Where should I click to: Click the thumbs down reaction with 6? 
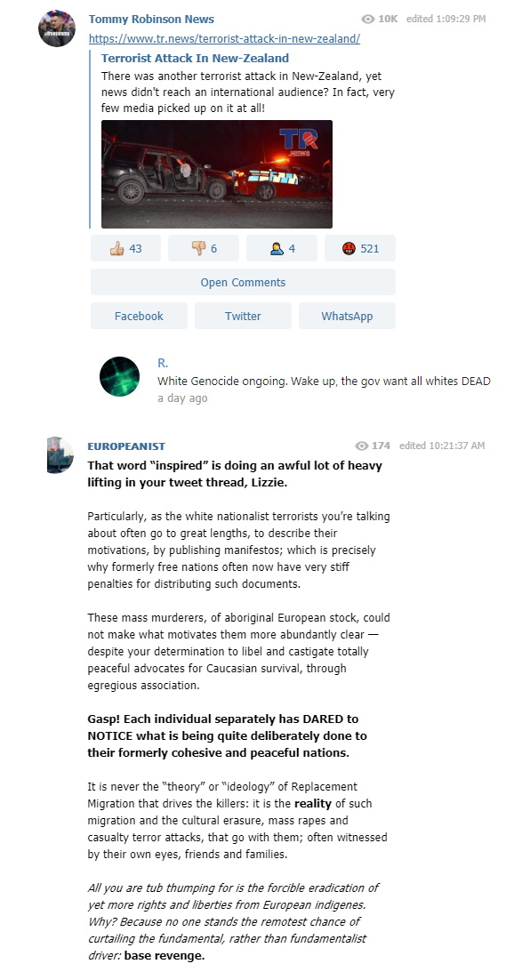click(x=204, y=248)
